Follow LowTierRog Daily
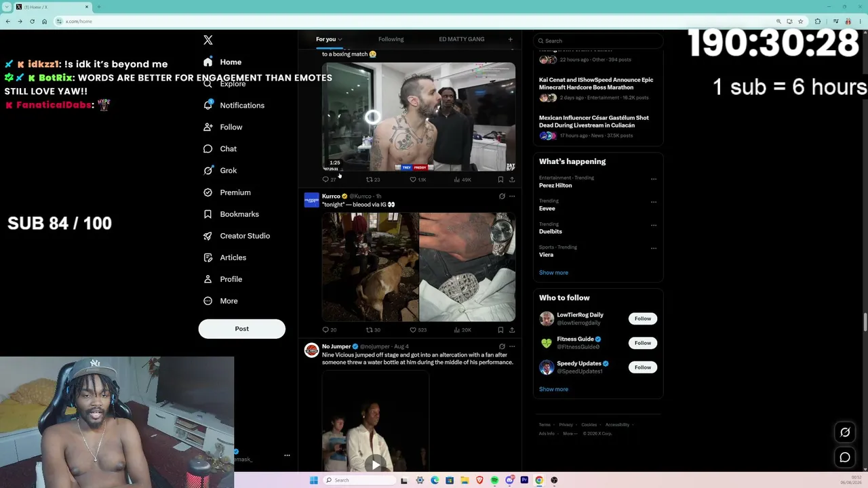Screen dimensions: 868x488 click(643, 319)
